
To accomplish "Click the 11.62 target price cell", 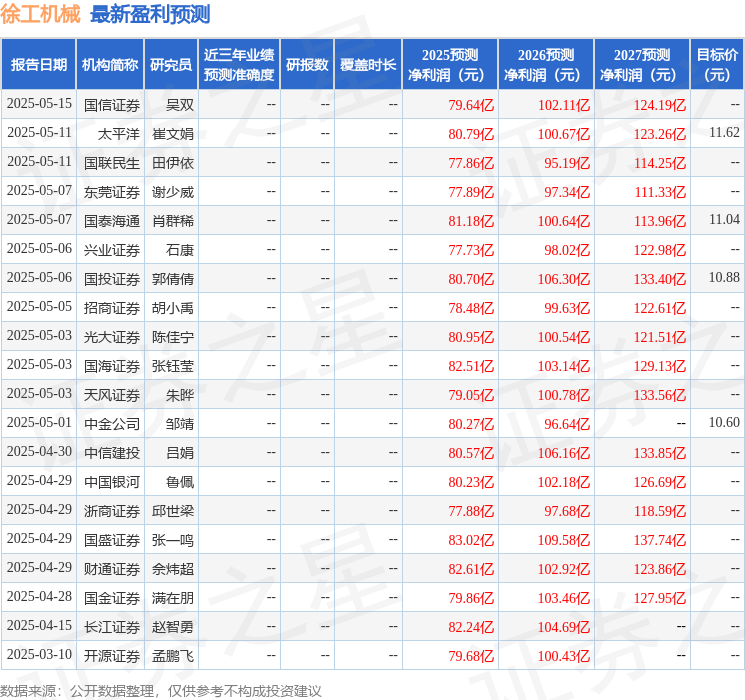I will click(x=724, y=133).
